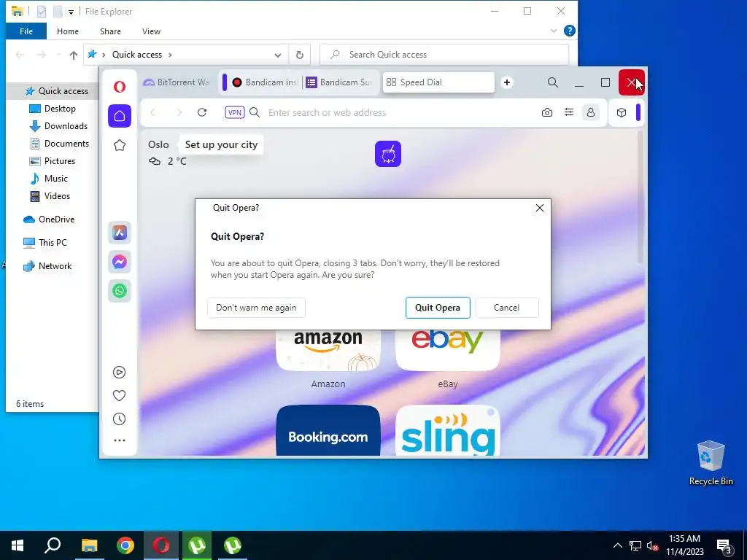Open WhatsApp in Opera sidebar
The width and height of the screenshot is (747, 560).
(120, 290)
